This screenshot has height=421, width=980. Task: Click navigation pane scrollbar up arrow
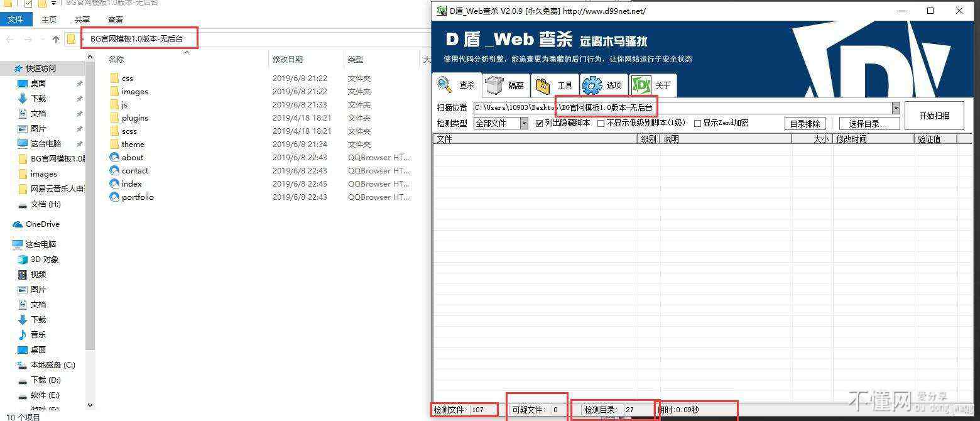[x=90, y=57]
